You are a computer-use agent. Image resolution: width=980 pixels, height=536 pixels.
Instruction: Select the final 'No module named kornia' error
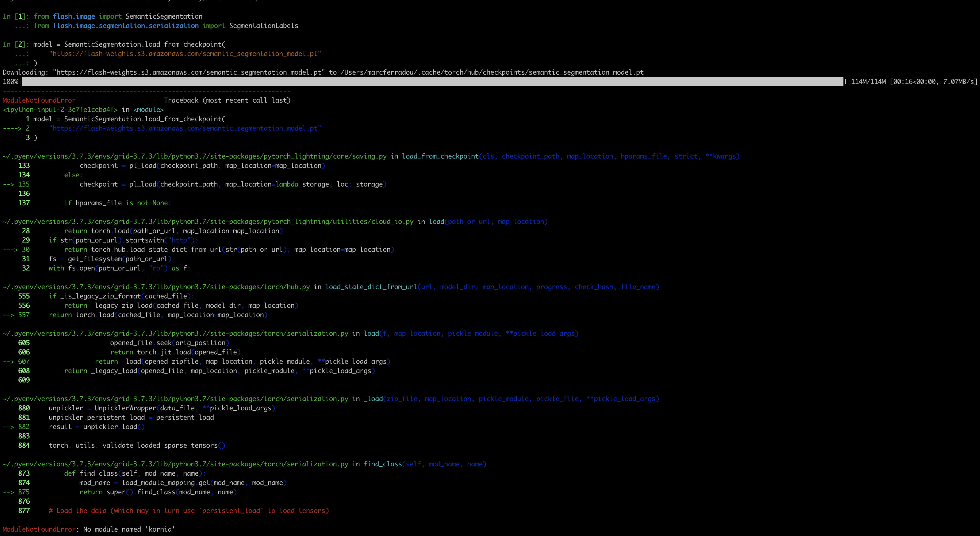coord(87,529)
